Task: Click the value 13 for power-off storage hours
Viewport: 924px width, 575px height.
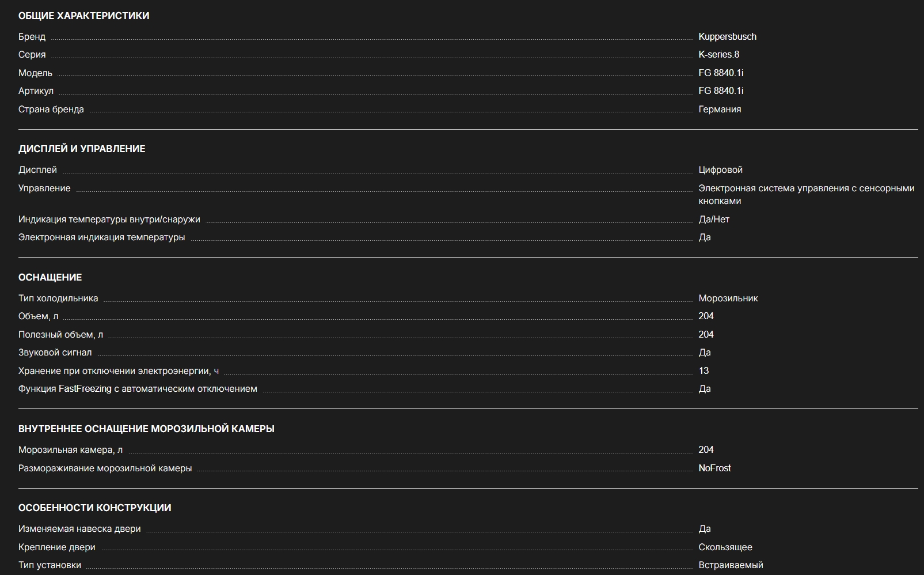Action: pyautogui.click(x=704, y=370)
